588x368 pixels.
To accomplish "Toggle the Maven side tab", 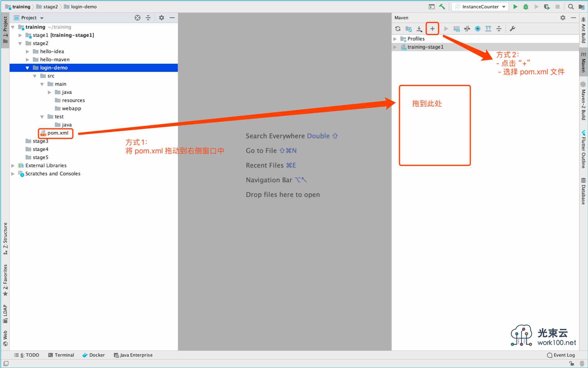I will tap(583, 62).
